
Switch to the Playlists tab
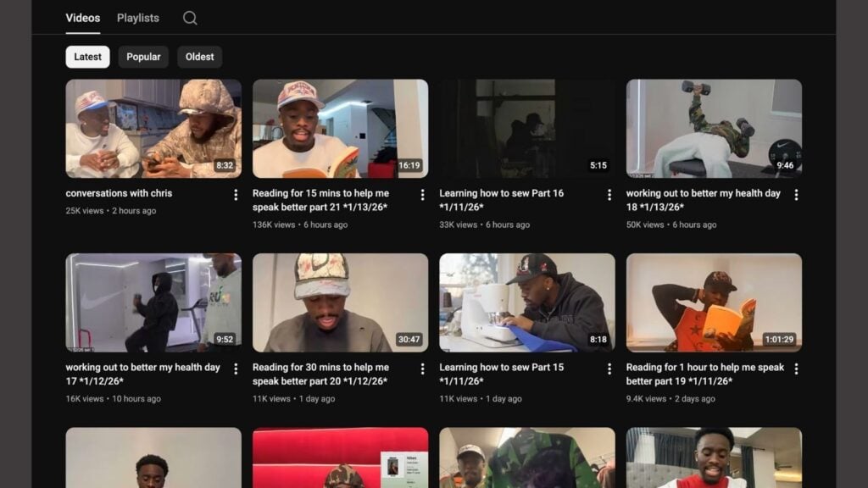(137, 17)
